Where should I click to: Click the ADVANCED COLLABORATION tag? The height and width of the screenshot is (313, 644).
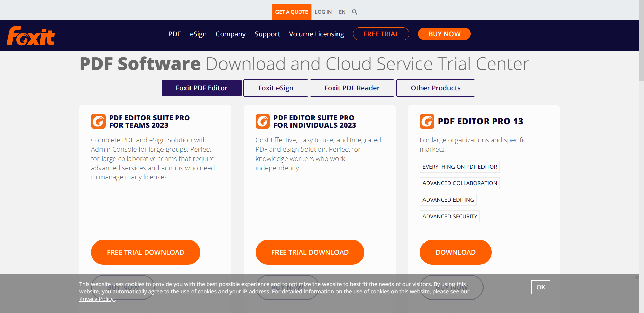(x=460, y=183)
